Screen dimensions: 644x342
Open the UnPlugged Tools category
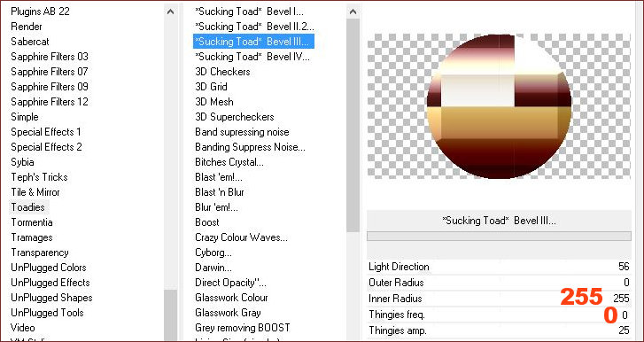[47, 313]
